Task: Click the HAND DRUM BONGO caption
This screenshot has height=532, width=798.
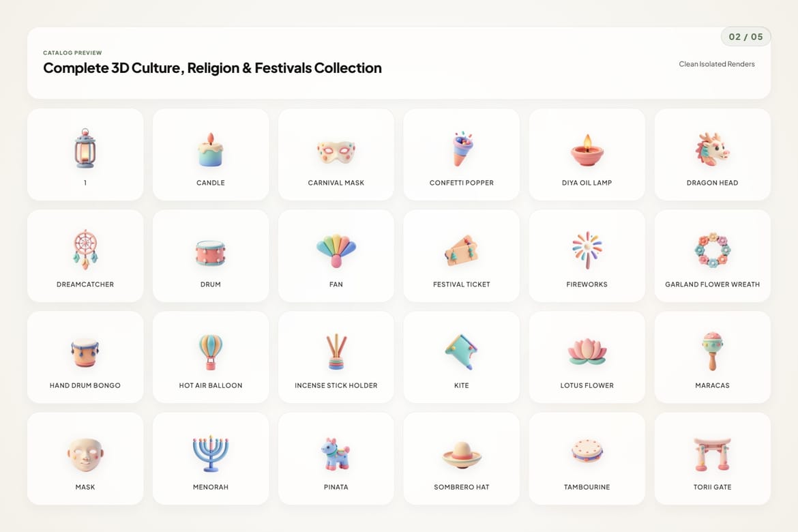Action: [x=85, y=385]
